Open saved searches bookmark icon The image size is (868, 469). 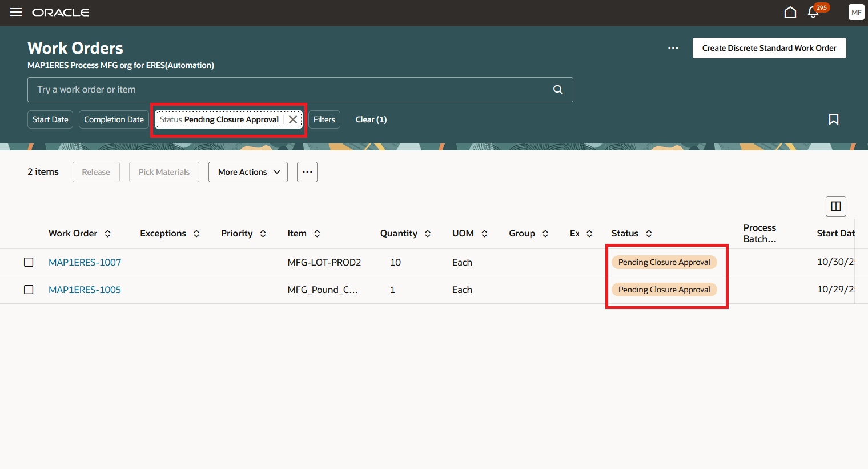[834, 119]
